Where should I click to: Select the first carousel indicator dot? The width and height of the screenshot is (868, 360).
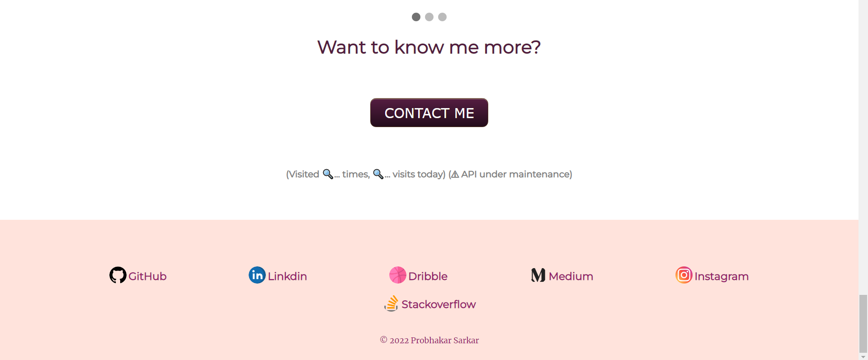[x=416, y=17]
